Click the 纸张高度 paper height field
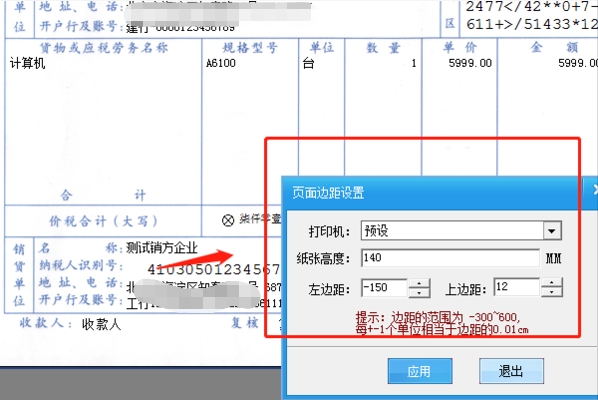The height and width of the screenshot is (400, 598). (x=450, y=258)
